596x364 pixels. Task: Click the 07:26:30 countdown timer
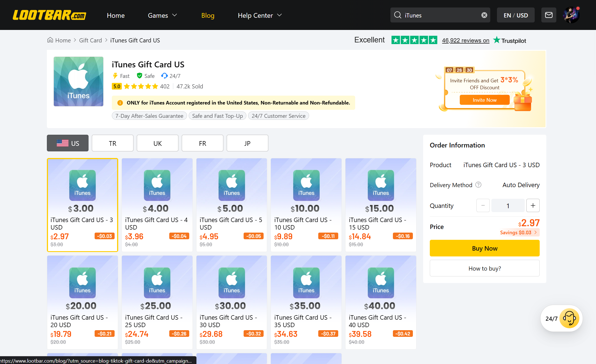click(459, 70)
